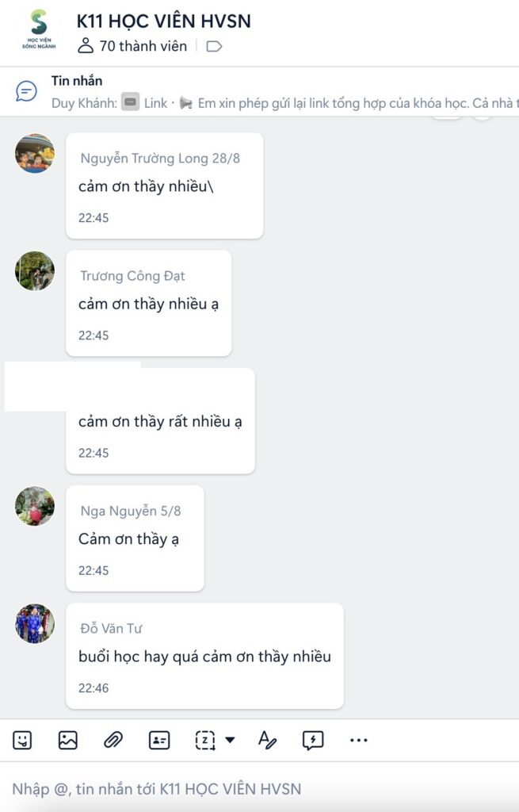Click the tag label icon beside members
The image size is (519, 812).
pos(214,47)
